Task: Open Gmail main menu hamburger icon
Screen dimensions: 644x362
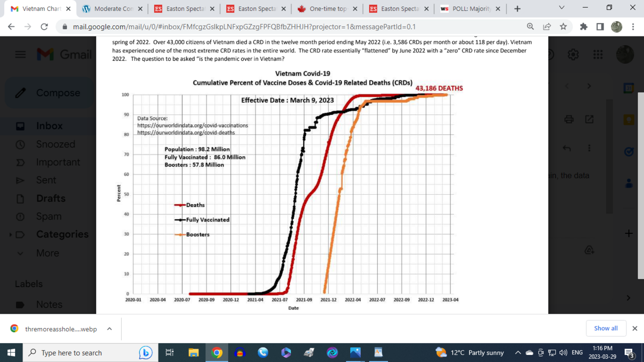Action: pyautogui.click(x=20, y=54)
